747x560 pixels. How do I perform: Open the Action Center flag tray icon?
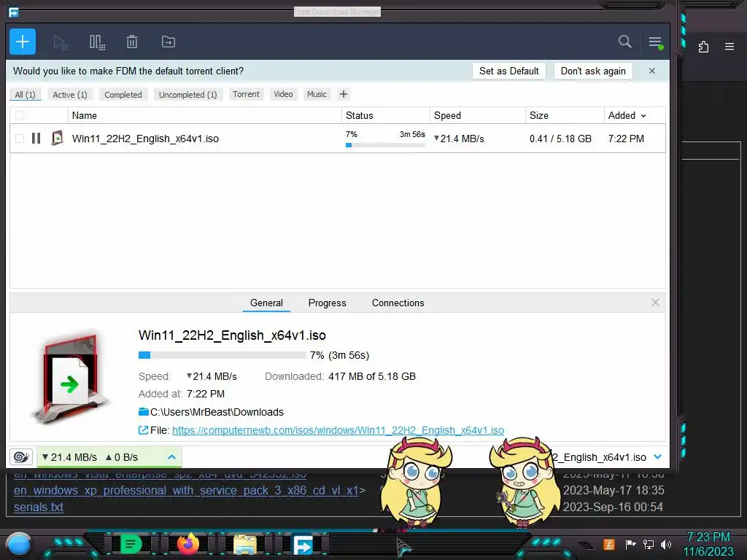tap(630, 544)
